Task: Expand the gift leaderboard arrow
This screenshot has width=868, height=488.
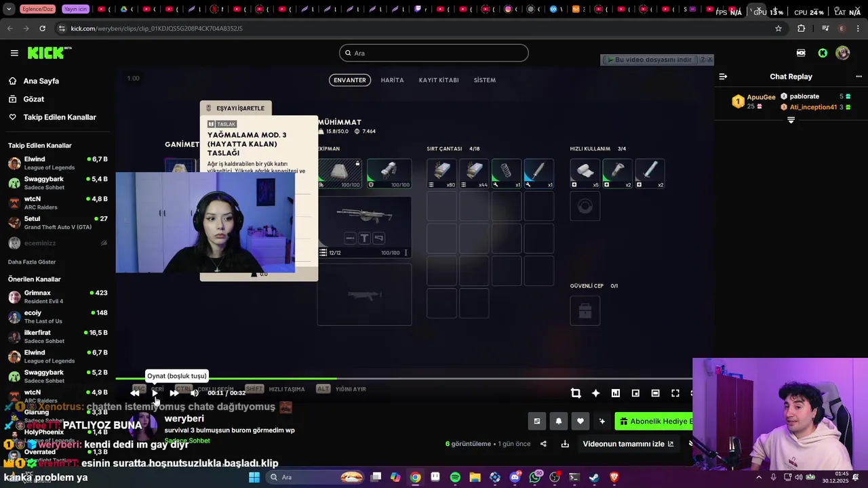Action: (791, 120)
